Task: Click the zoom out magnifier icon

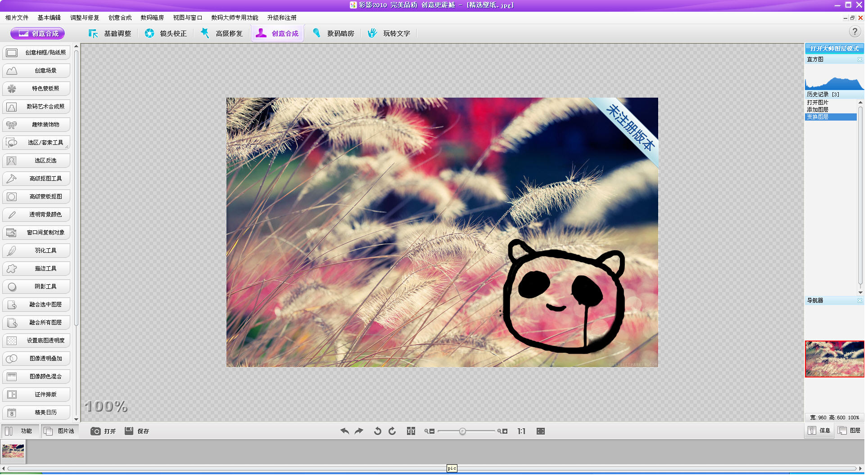Action: click(429, 431)
